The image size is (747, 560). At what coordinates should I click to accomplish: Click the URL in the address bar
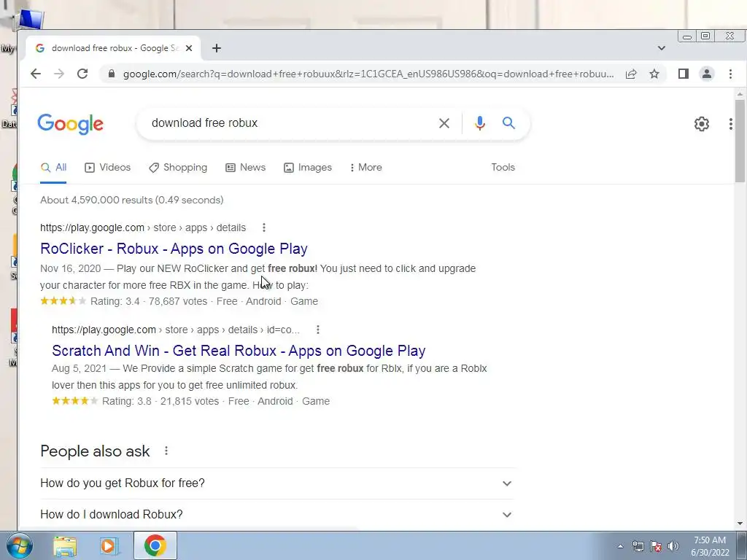pos(368,74)
